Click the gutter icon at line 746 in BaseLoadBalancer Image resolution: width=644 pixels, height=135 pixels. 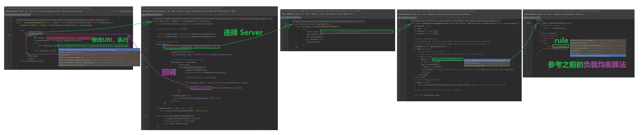click(x=528, y=23)
